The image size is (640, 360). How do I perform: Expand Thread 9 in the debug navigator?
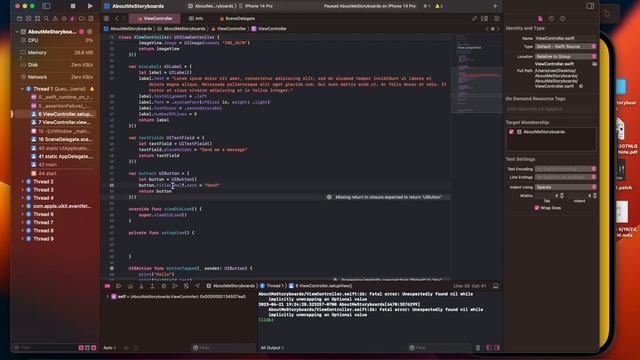22,239
